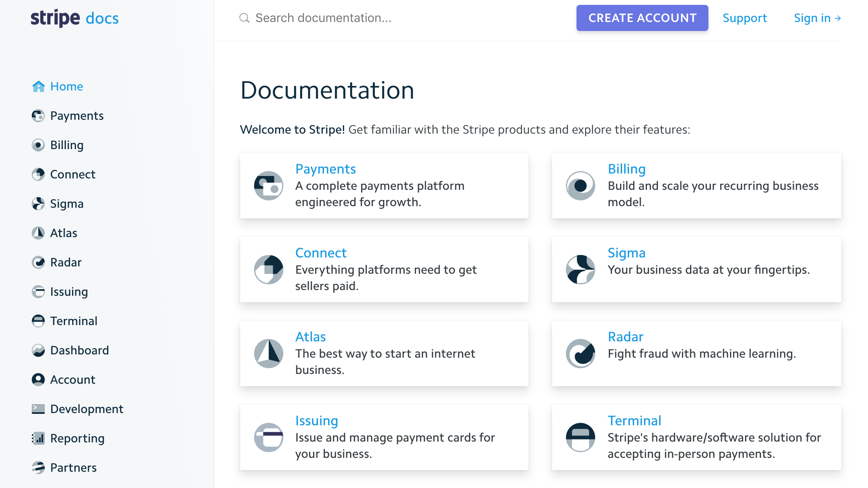The width and height of the screenshot is (868, 488).
Task: Click the Terminal card icon
Action: tap(581, 437)
